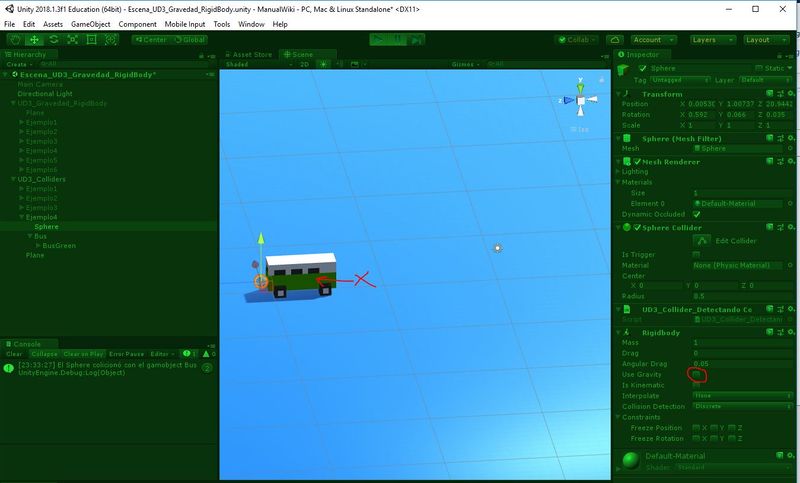Open scene effects image icon
The image size is (800, 483).
click(x=355, y=64)
